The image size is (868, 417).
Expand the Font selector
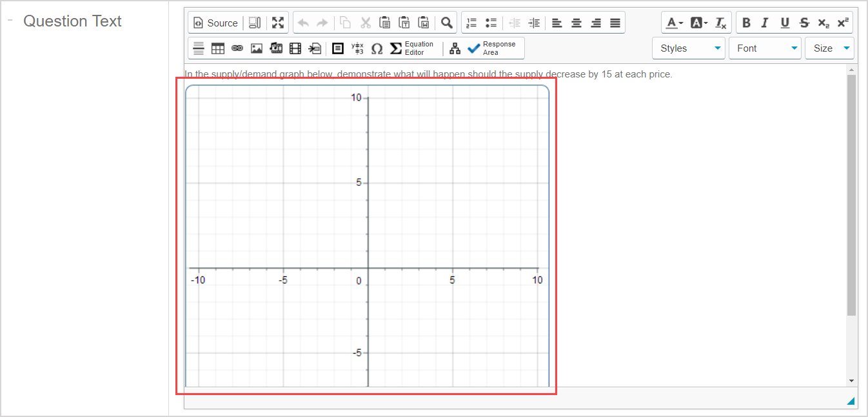point(765,48)
